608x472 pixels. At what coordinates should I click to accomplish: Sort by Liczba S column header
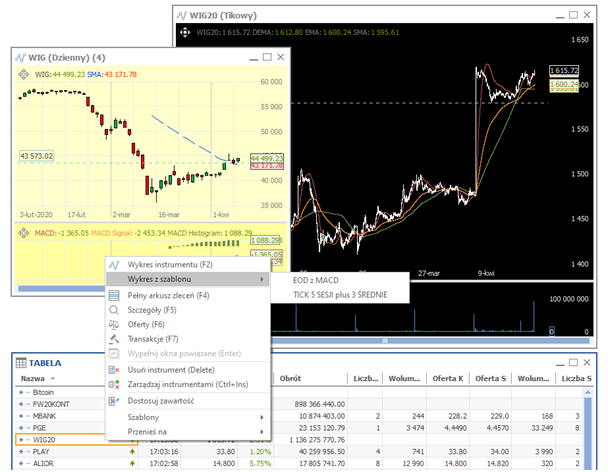point(577,379)
